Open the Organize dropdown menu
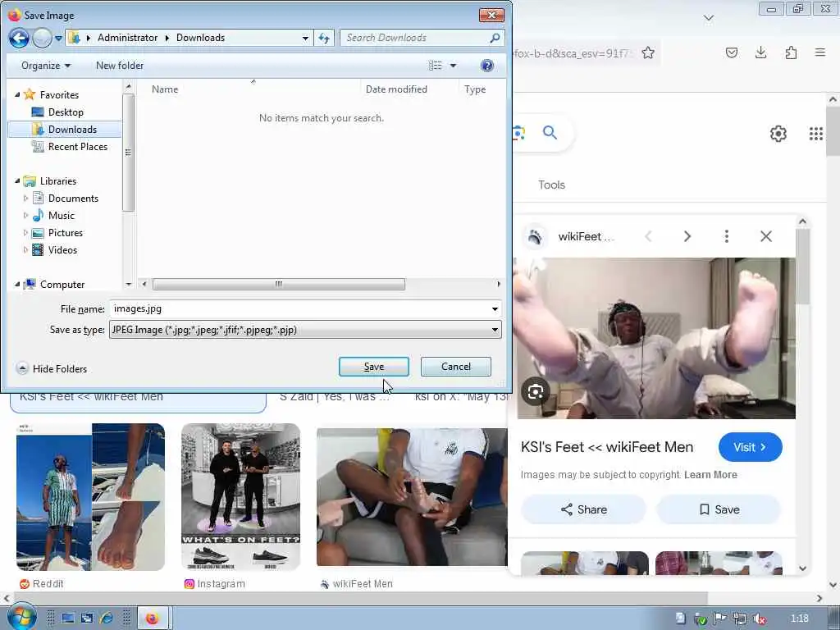 (x=46, y=66)
